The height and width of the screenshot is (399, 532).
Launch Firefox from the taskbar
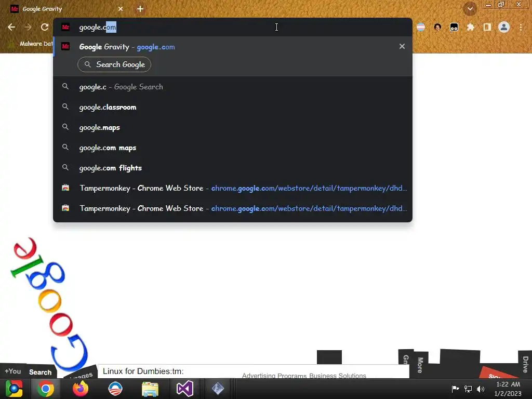pyautogui.click(x=81, y=389)
